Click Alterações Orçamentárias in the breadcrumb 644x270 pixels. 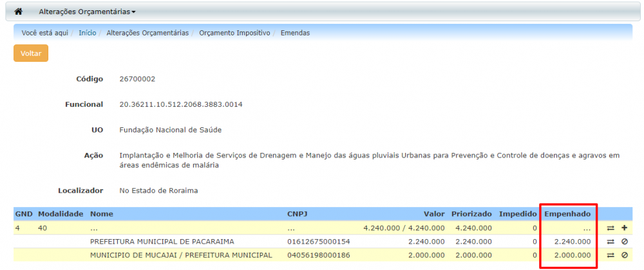pos(147,32)
